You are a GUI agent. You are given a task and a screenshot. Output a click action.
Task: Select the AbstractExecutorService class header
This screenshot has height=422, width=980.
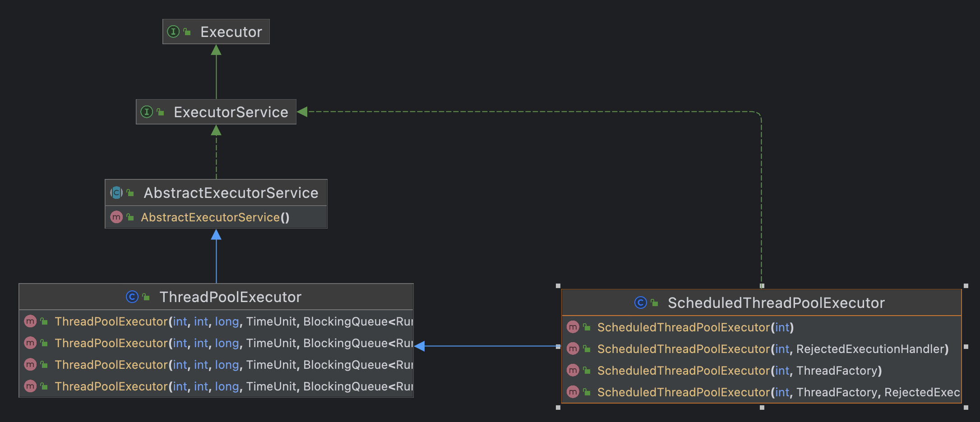[x=231, y=193]
